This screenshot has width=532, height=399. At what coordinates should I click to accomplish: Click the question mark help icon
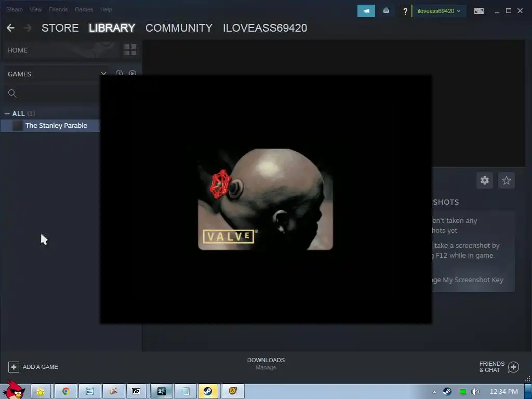click(x=405, y=11)
